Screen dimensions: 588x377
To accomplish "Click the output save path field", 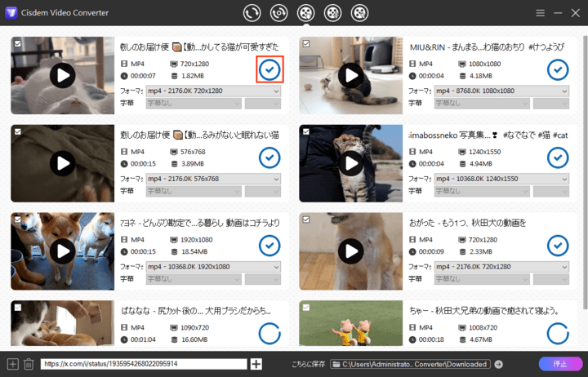I will tap(414, 364).
